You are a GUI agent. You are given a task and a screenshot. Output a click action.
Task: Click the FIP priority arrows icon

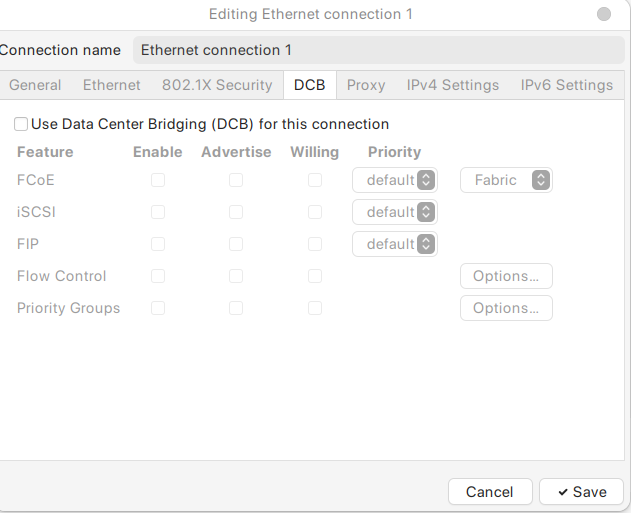426,244
